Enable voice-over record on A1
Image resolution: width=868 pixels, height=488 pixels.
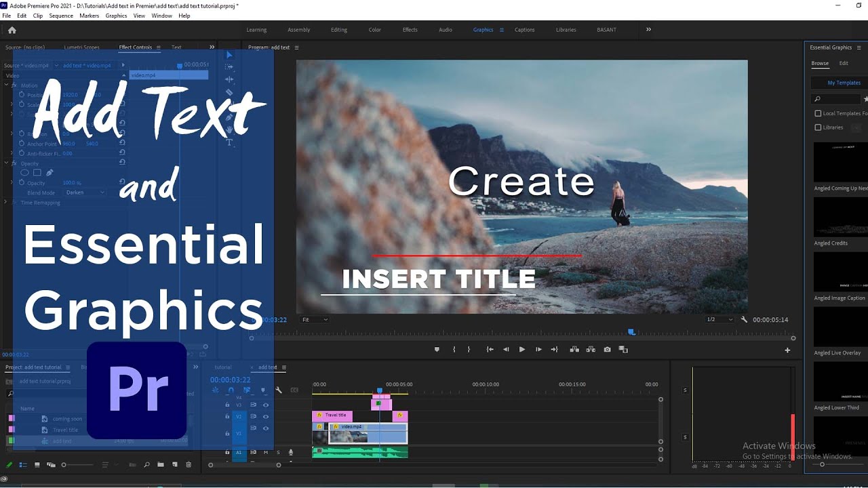point(291,452)
